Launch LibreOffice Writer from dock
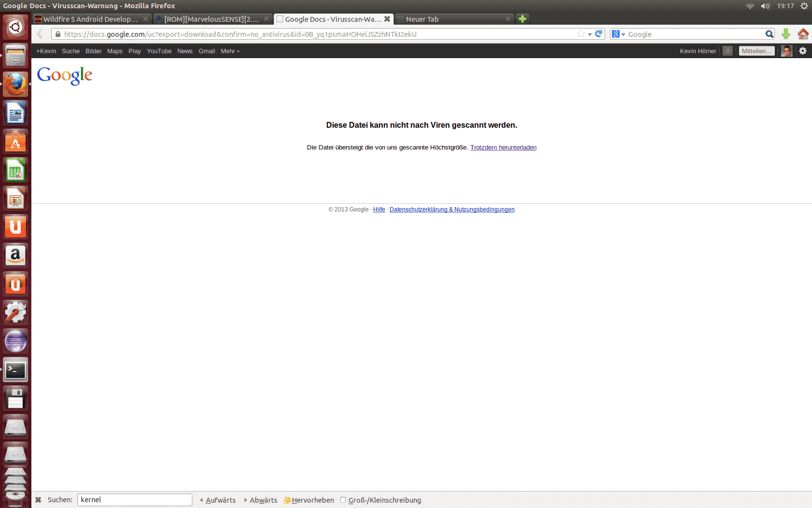 [x=15, y=113]
